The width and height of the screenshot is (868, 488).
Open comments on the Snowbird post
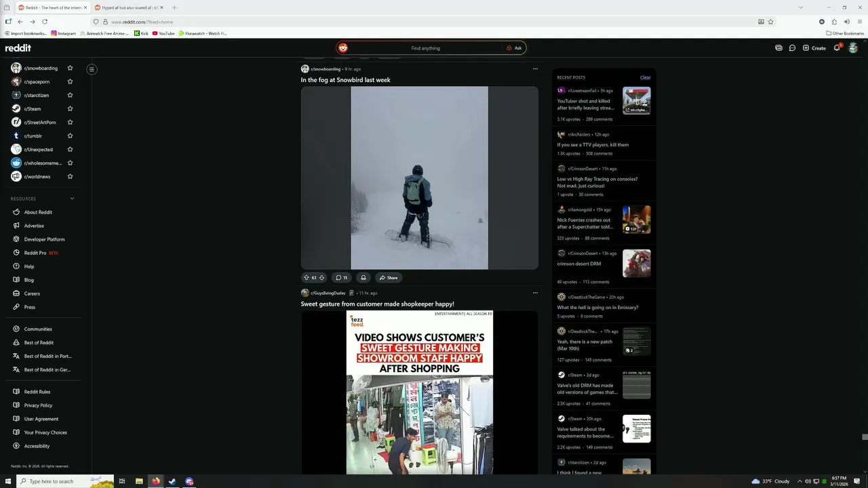[342, 277]
